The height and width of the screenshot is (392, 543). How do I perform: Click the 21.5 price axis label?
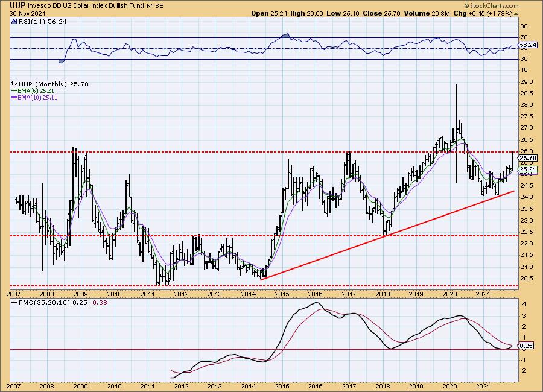[x=526, y=255]
